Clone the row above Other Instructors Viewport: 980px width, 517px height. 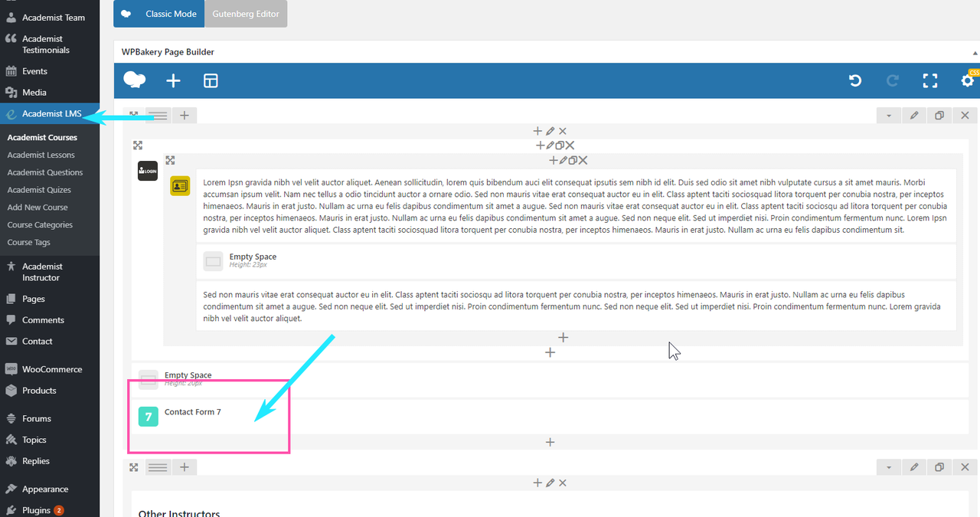pos(939,466)
